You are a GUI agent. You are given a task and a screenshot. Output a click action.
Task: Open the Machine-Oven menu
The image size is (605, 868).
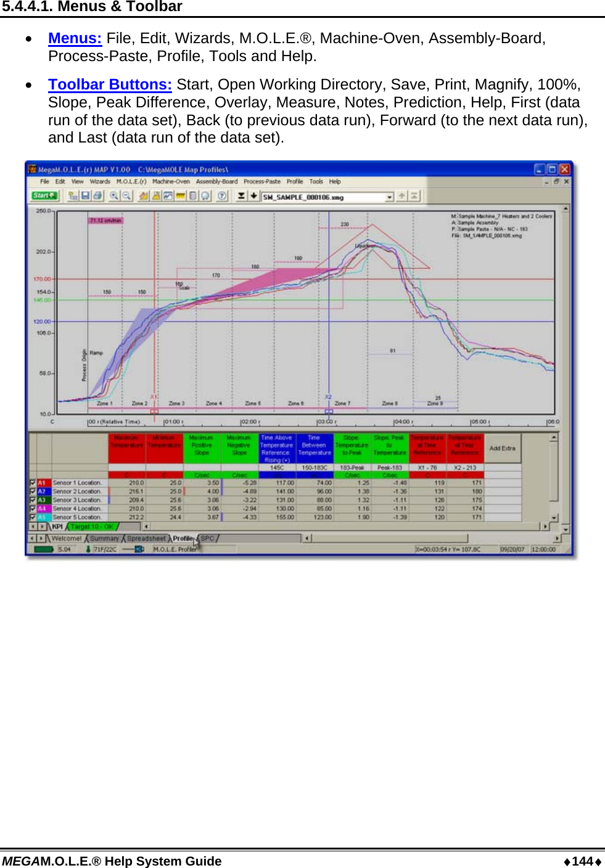[171, 181]
